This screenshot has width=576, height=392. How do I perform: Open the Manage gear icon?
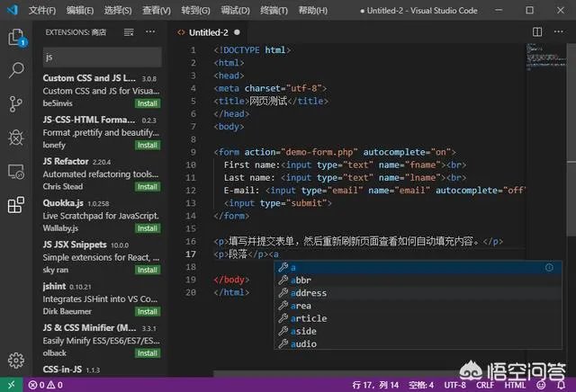(x=16, y=361)
